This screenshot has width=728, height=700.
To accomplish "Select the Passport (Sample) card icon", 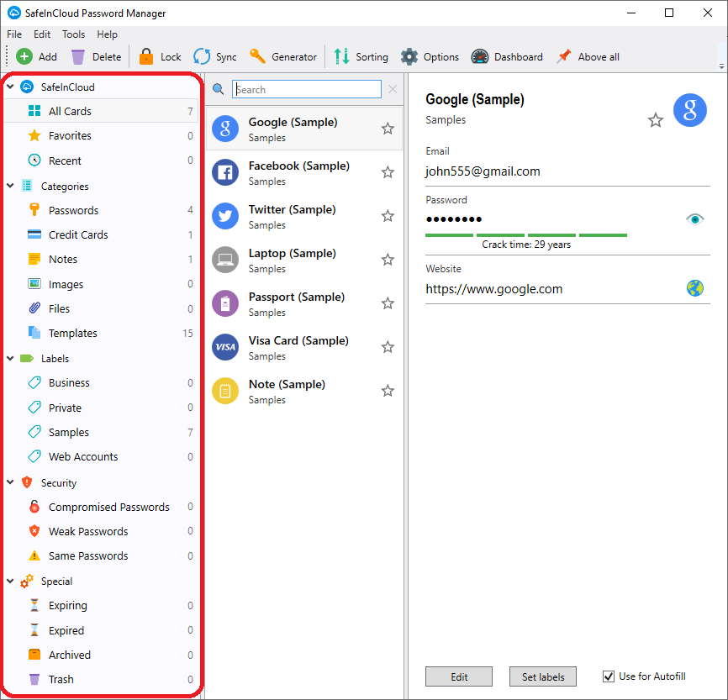I will tap(225, 303).
